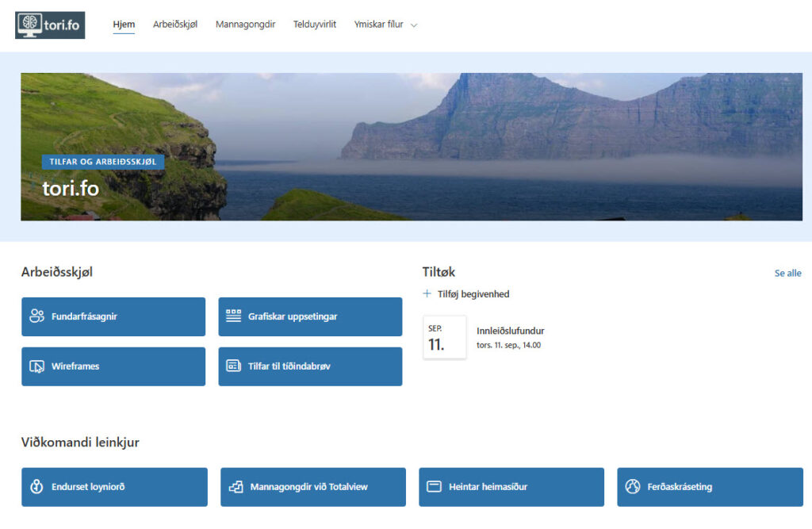This screenshot has height=529, width=812.
Task: Follow the Se alle events link
Action: click(x=787, y=274)
